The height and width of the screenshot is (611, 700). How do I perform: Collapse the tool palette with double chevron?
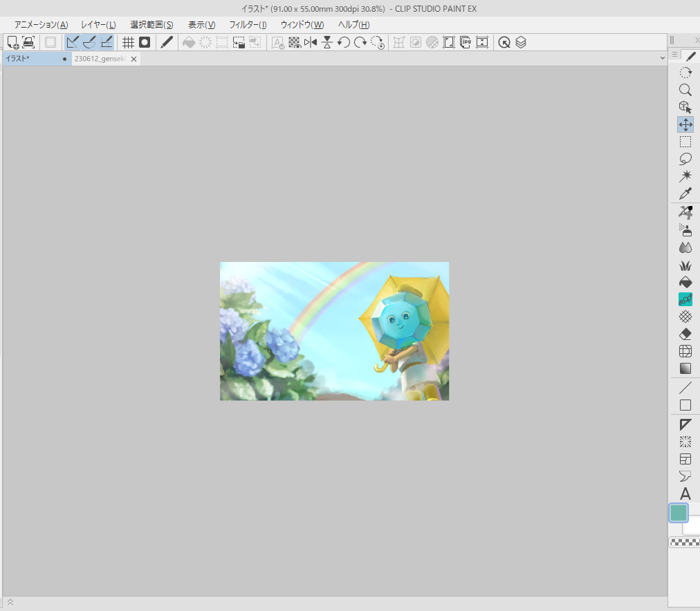click(697, 40)
